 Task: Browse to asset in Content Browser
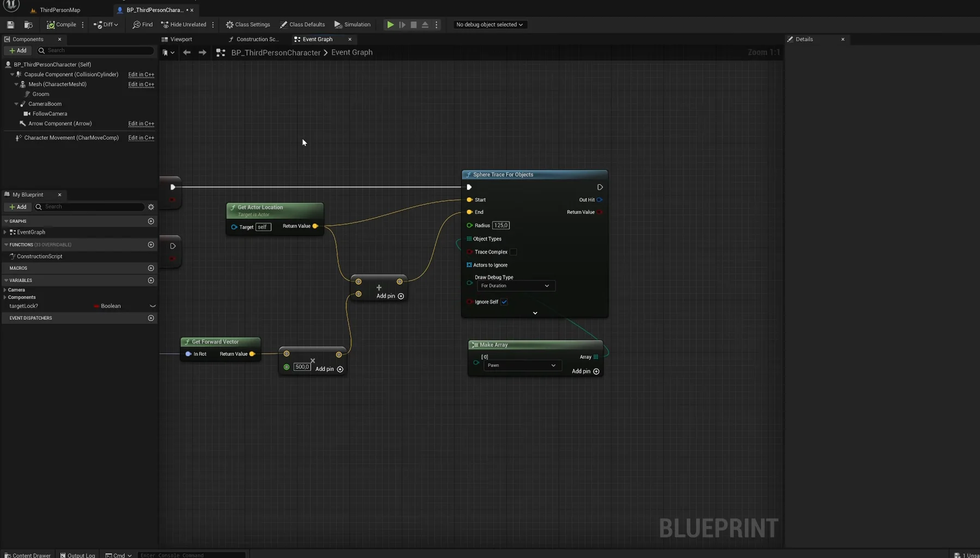coord(28,25)
